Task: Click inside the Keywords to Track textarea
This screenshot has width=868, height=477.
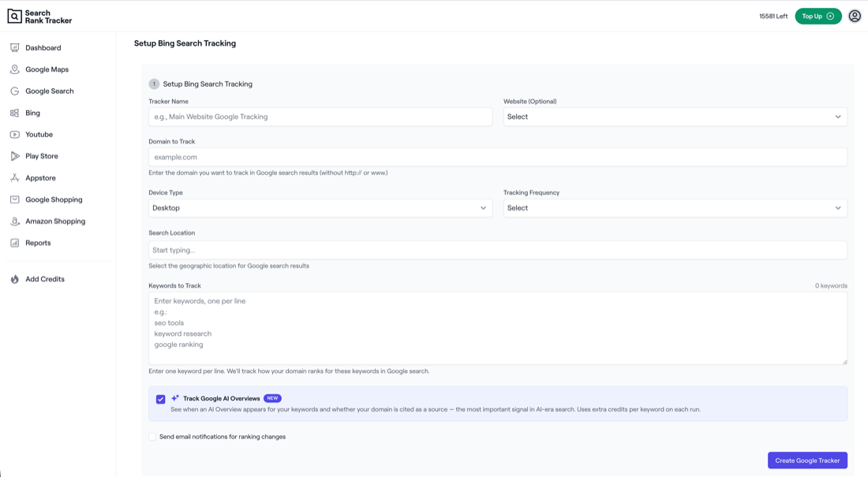Action: click(498, 328)
